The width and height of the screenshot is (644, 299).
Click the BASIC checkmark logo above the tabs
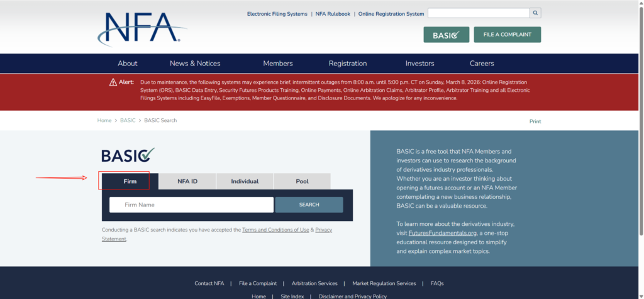128,155
